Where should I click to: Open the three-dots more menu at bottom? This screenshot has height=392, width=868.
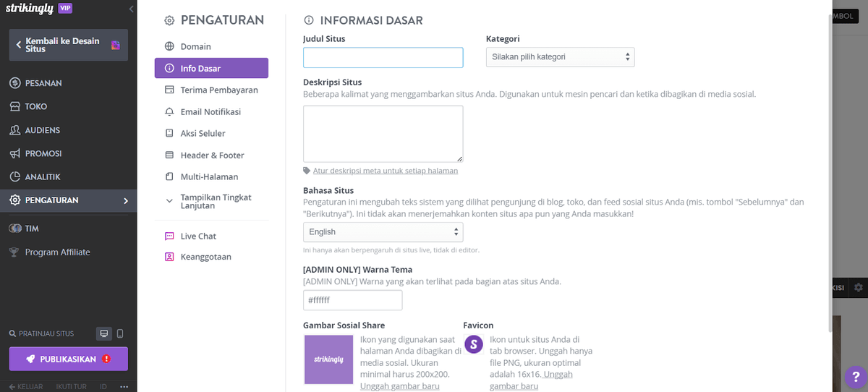(x=124, y=387)
